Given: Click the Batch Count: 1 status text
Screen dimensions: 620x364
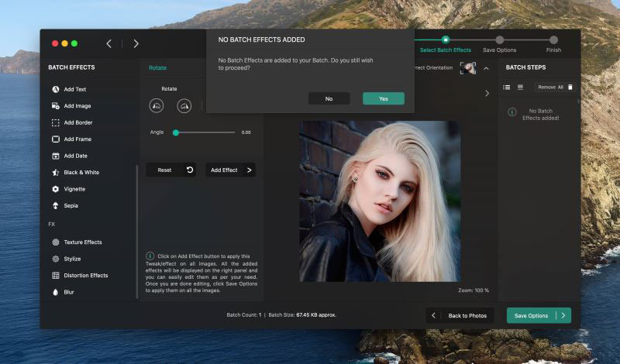Looking at the screenshot, I should coord(244,315).
